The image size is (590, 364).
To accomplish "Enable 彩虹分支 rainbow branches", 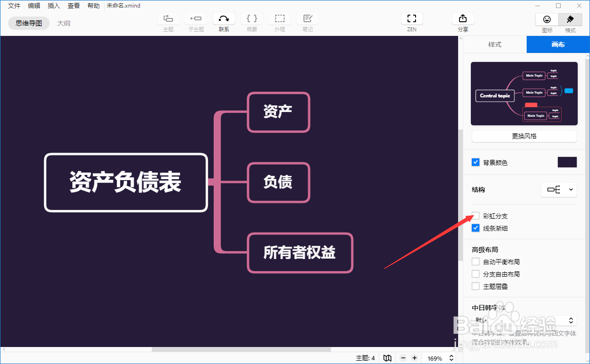I will point(476,216).
